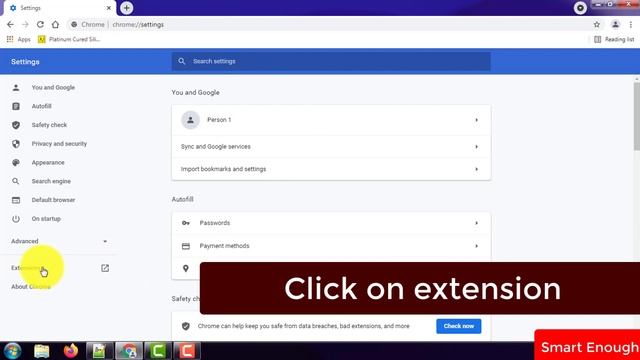Viewport: 640px width, 360px height.
Task: Open Payment methods row
Action: click(x=331, y=246)
